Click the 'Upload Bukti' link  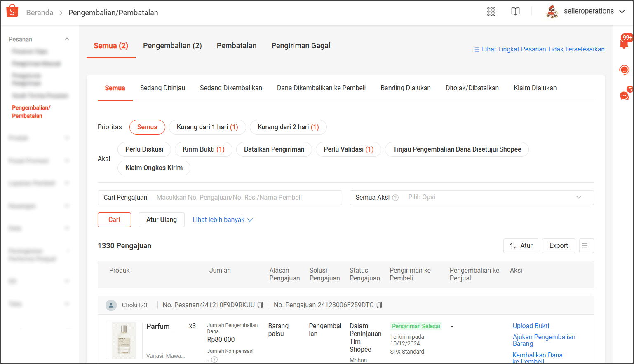531,326
